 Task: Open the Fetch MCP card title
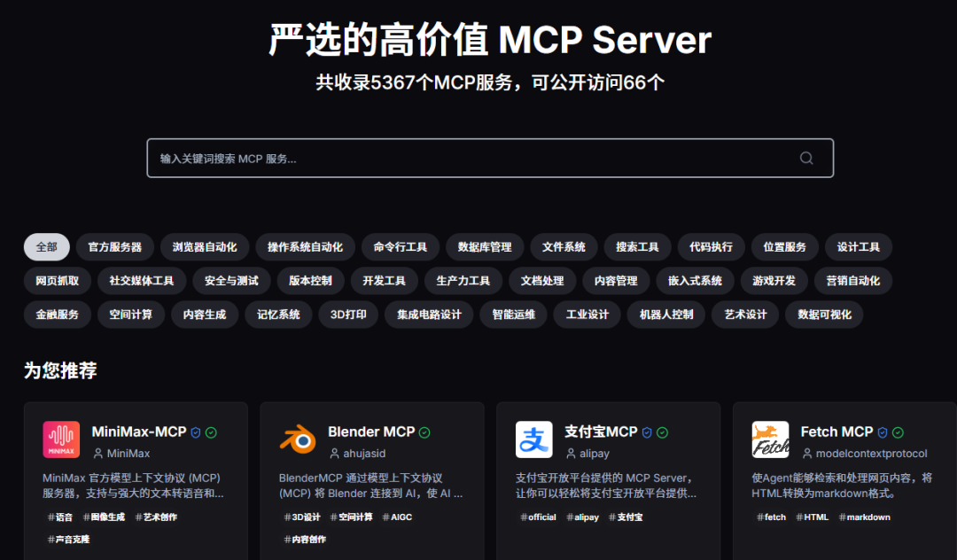[x=836, y=432]
